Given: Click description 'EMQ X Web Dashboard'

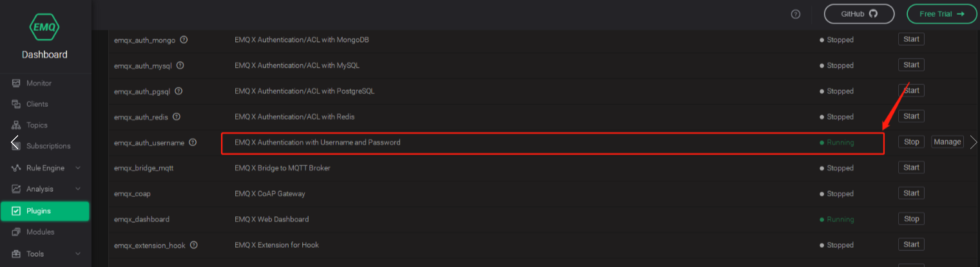Looking at the screenshot, I should click(272, 219).
